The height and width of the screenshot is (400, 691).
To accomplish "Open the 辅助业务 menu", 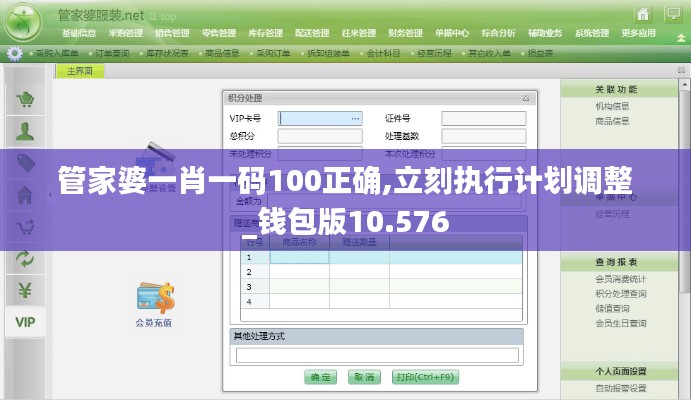I will click(x=545, y=33).
